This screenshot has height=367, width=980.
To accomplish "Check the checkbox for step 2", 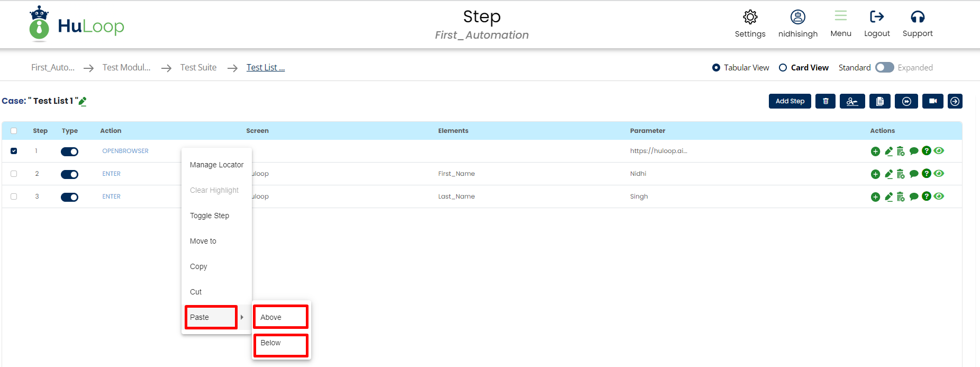I will pyautogui.click(x=14, y=174).
